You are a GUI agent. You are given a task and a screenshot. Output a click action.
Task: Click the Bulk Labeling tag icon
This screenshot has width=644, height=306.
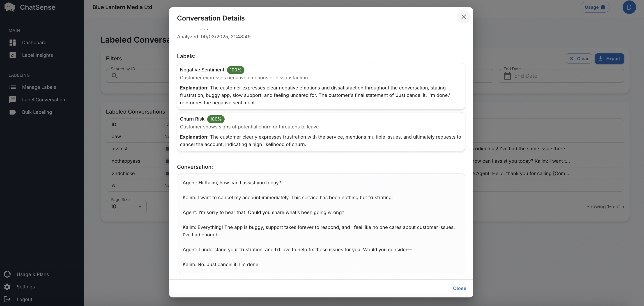(12, 112)
